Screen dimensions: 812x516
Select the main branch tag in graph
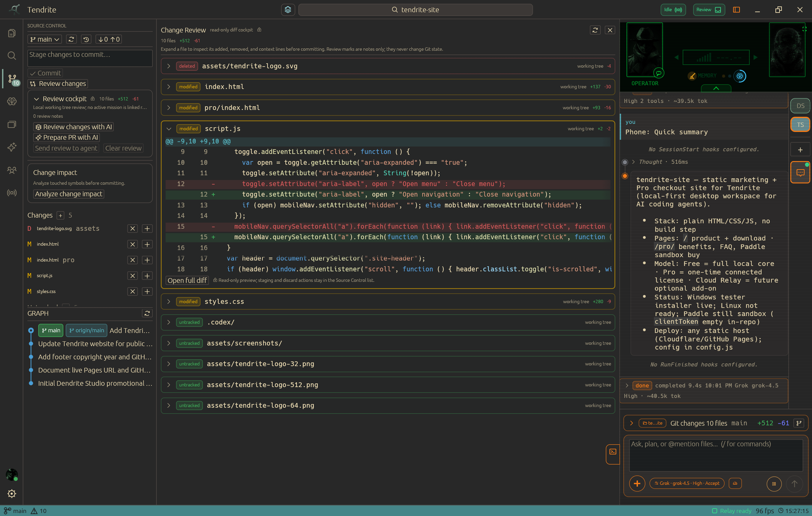click(51, 331)
